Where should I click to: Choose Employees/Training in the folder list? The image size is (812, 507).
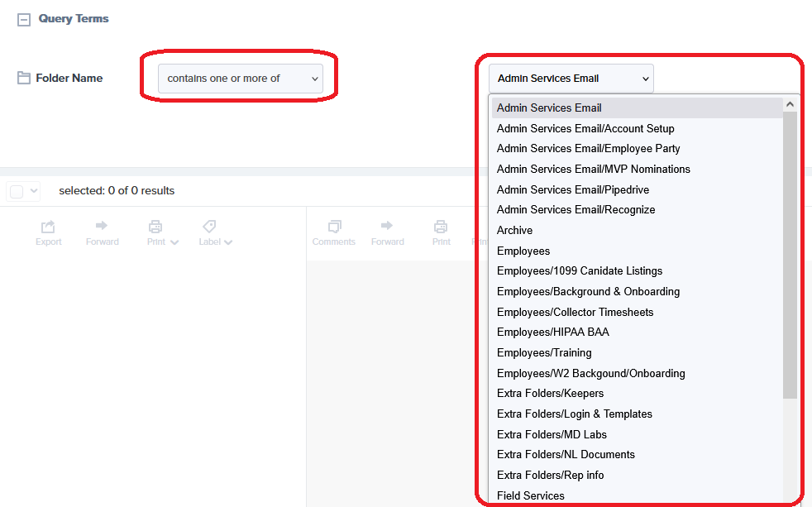pos(544,352)
